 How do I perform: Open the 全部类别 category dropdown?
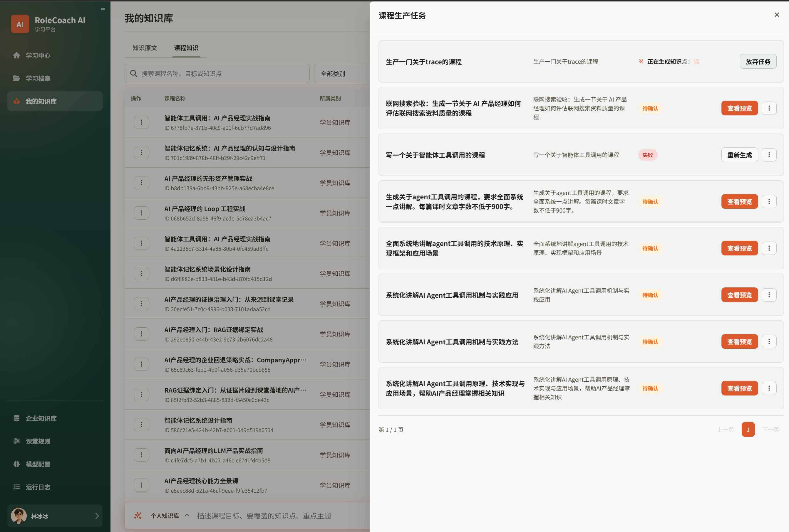tap(341, 74)
